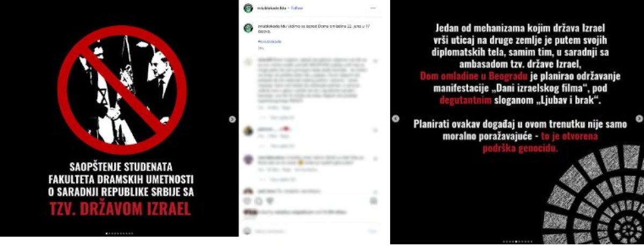The image size is (644, 246).
Task: Save the post with the bookmark icon
Action: [x=374, y=201]
